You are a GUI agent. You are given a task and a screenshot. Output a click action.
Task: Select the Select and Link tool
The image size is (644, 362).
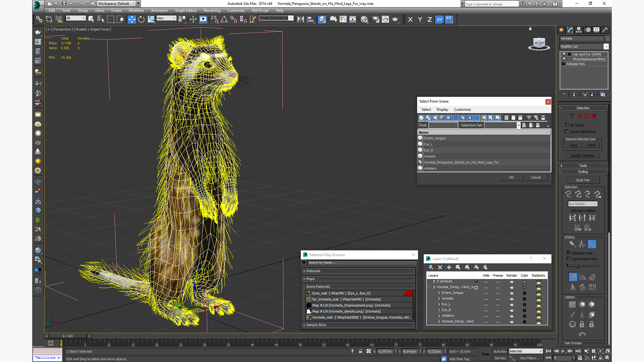coord(39,19)
